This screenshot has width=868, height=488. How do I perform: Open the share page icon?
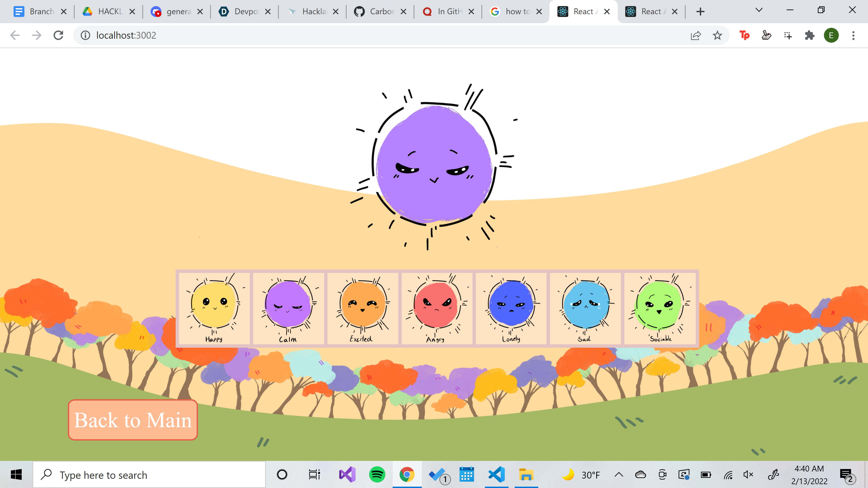(x=696, y=35)
